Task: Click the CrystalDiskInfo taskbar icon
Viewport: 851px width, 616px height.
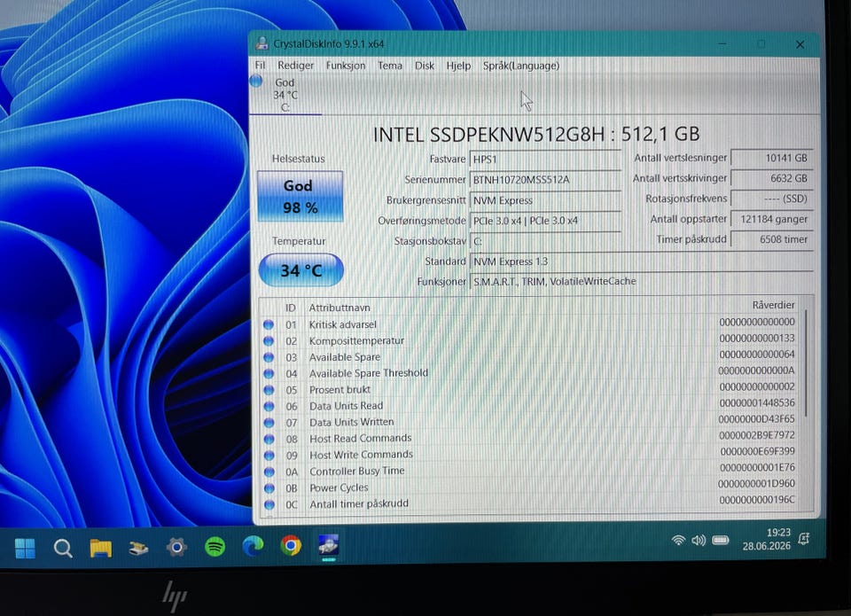Action: (x=329, y=545)
